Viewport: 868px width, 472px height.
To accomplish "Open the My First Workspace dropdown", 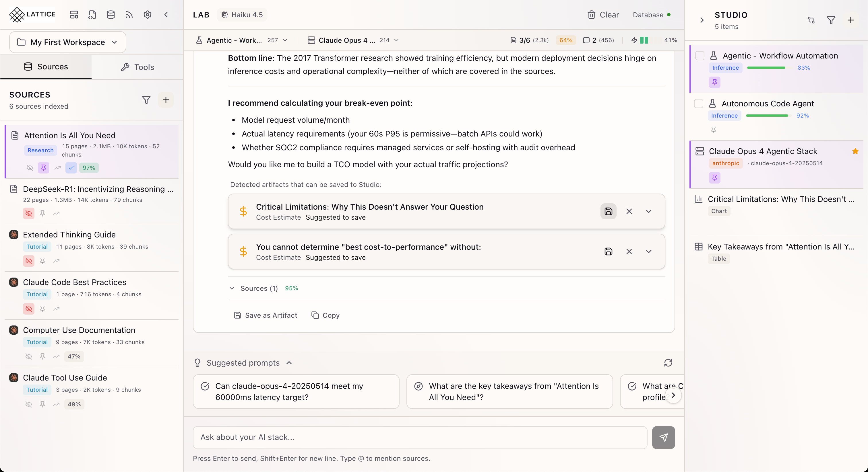I will pyautogui.click(x=68, y=42).
